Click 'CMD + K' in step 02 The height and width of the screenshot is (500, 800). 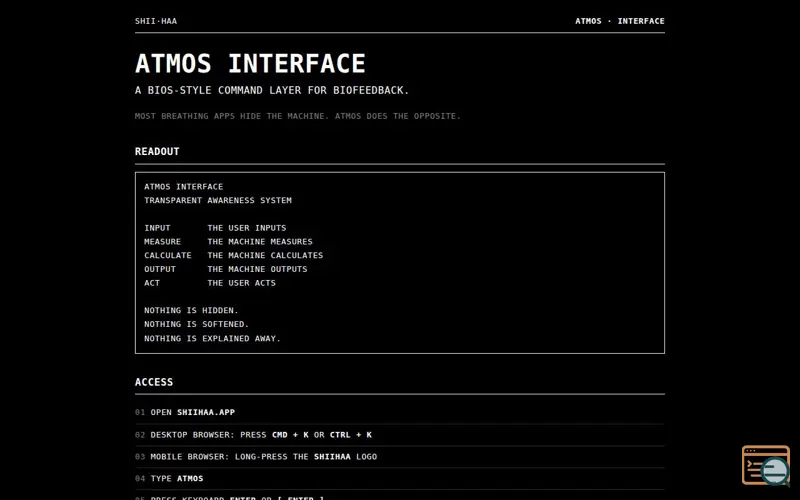point(290,435)
